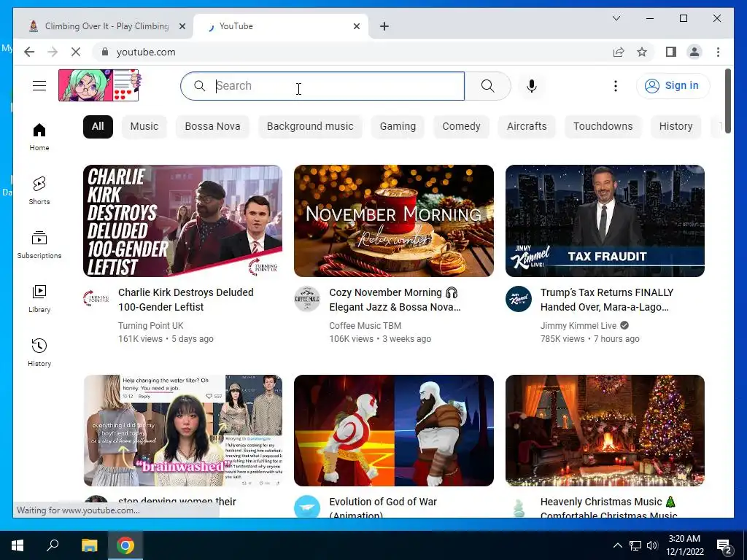Go to Home in sidebar
The image size is (747, 560).
point(39,136)
